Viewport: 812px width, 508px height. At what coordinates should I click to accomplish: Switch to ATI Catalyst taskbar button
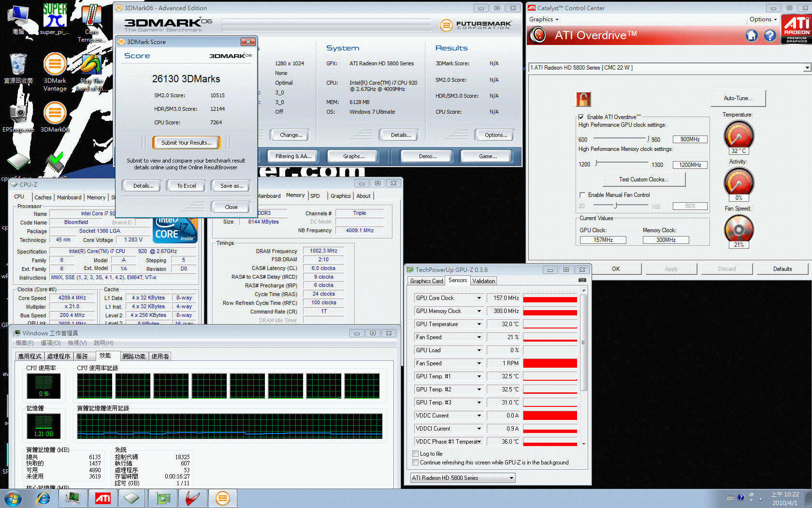(x=103, y=498)
